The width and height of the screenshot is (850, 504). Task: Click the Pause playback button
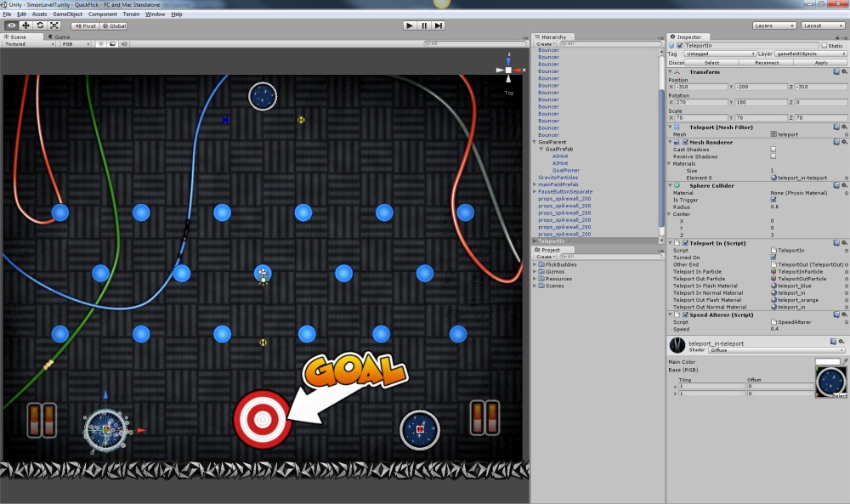click(424, 25)
